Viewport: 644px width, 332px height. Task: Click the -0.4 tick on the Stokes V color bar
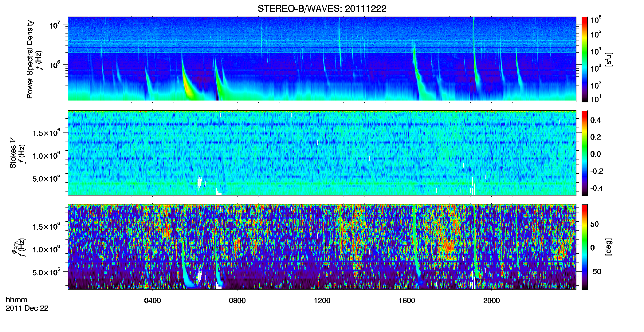[x=597, y=188]
